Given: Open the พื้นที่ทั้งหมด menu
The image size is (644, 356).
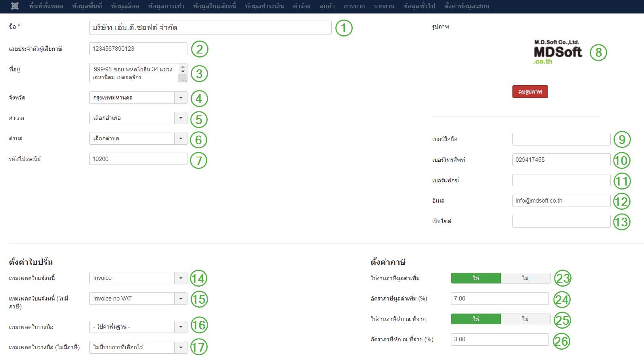Looking at the screenshot, I should (46, 6).
